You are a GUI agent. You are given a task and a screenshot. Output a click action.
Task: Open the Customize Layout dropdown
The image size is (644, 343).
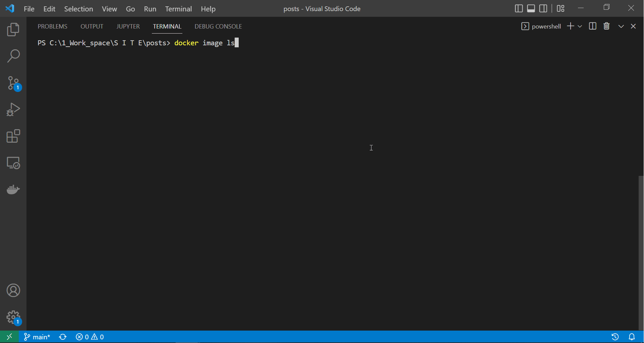561,8
